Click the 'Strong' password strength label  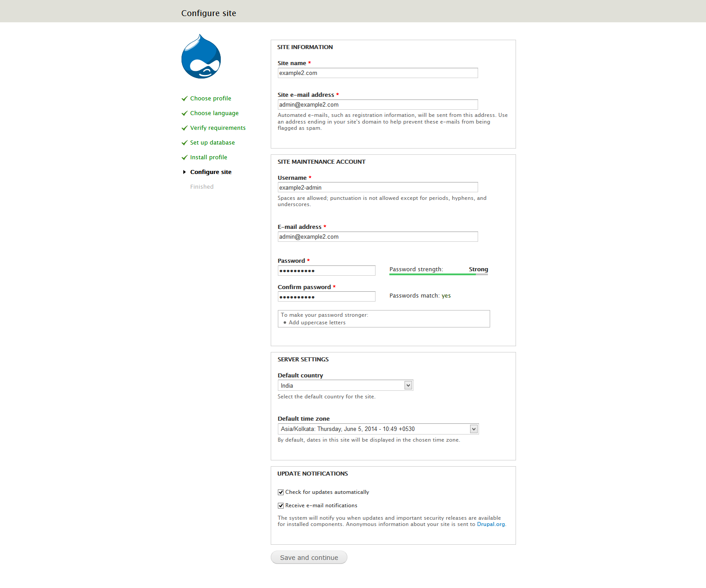[x=479, y=269]
